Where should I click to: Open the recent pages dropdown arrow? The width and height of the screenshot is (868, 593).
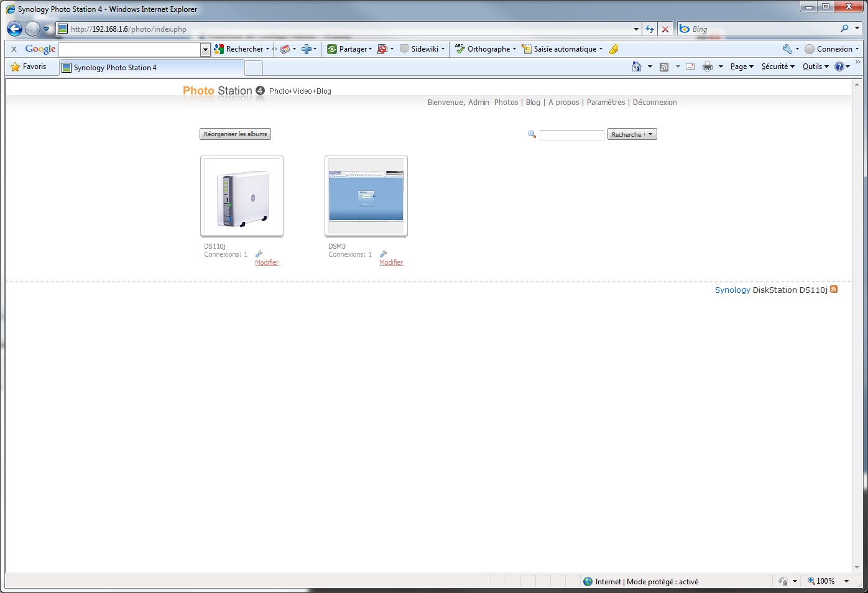coord(46,29)
